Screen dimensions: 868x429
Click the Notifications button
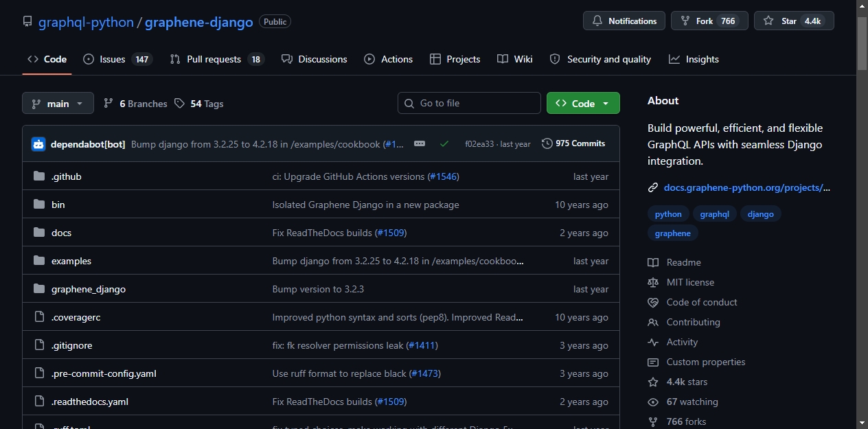point(624,21)
